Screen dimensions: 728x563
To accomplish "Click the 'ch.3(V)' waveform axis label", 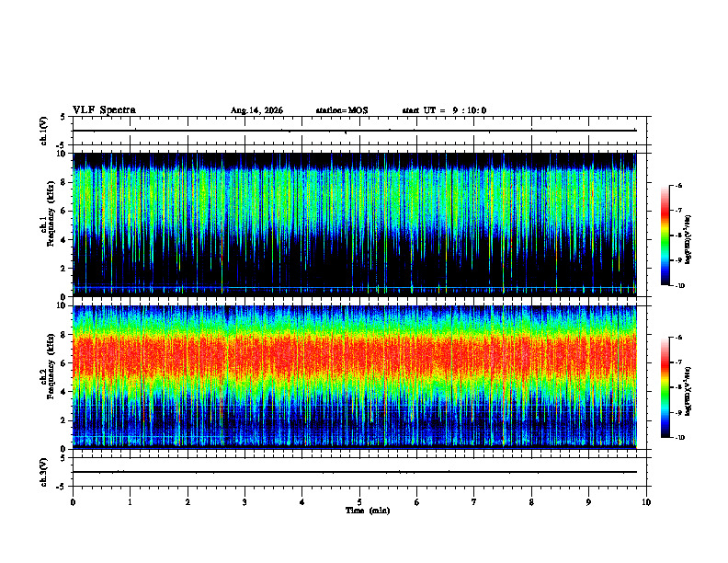I will [x=43, y=472].
